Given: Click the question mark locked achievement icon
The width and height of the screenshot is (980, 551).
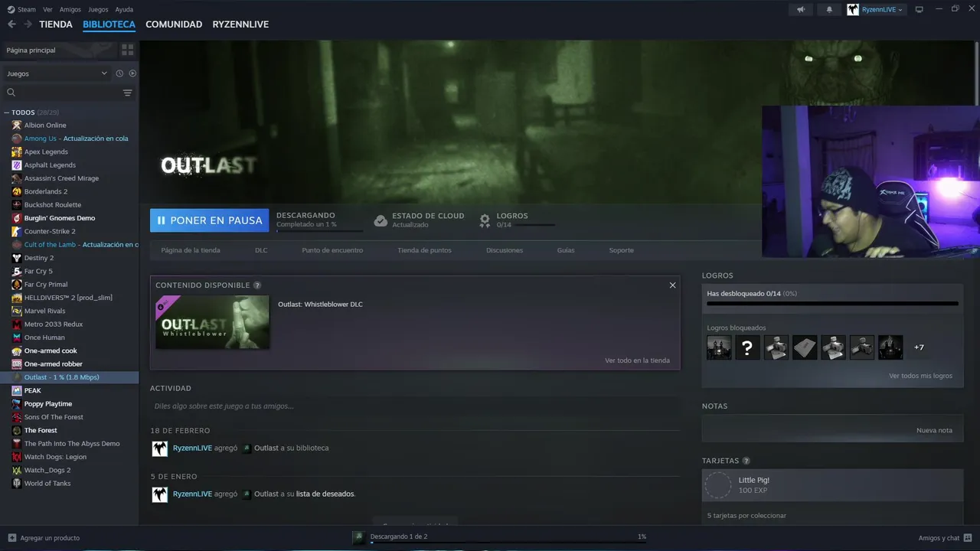Looking at the screenshot, I should (x=747, y=347).
